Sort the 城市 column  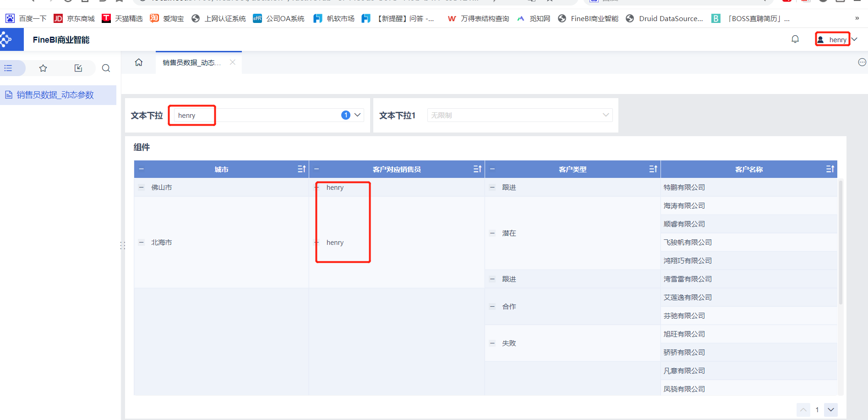[301, 169]
